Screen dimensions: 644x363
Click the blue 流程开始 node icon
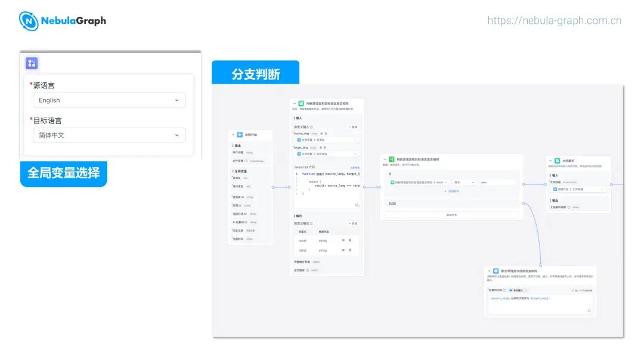click(240, 135)
